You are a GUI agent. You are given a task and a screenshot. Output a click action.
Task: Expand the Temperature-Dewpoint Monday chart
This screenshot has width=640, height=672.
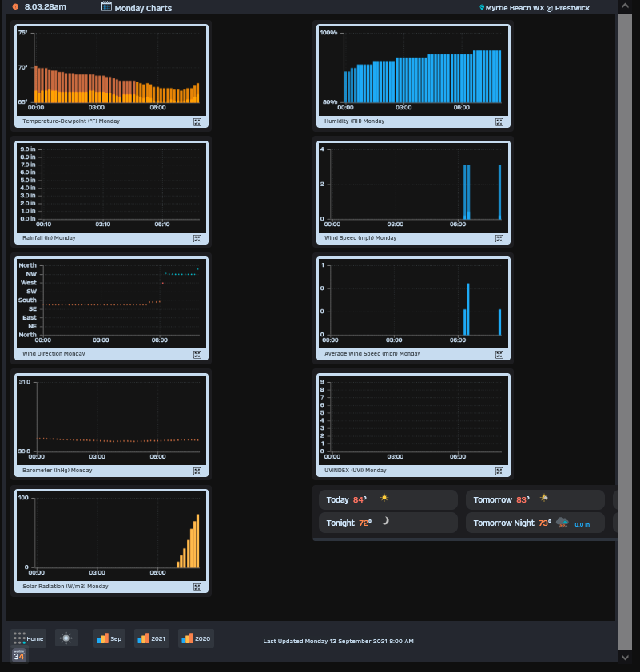[x=197, y=122]
